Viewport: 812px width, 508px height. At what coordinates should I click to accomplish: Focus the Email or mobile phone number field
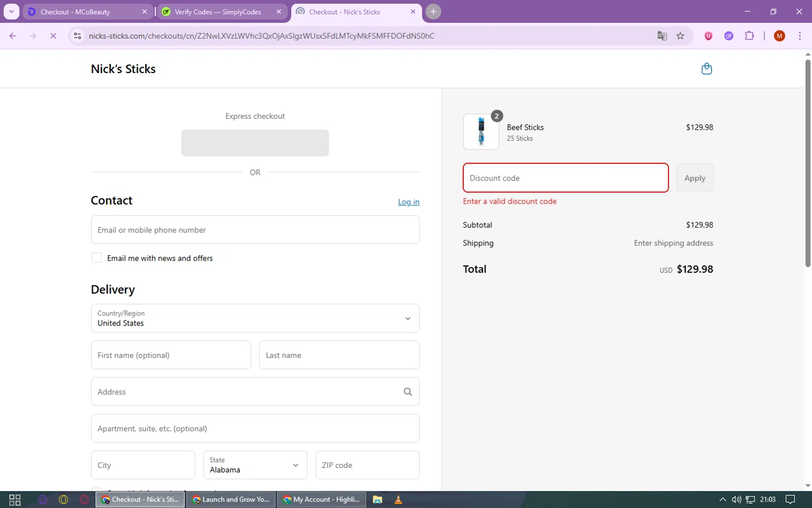point(255,230)
